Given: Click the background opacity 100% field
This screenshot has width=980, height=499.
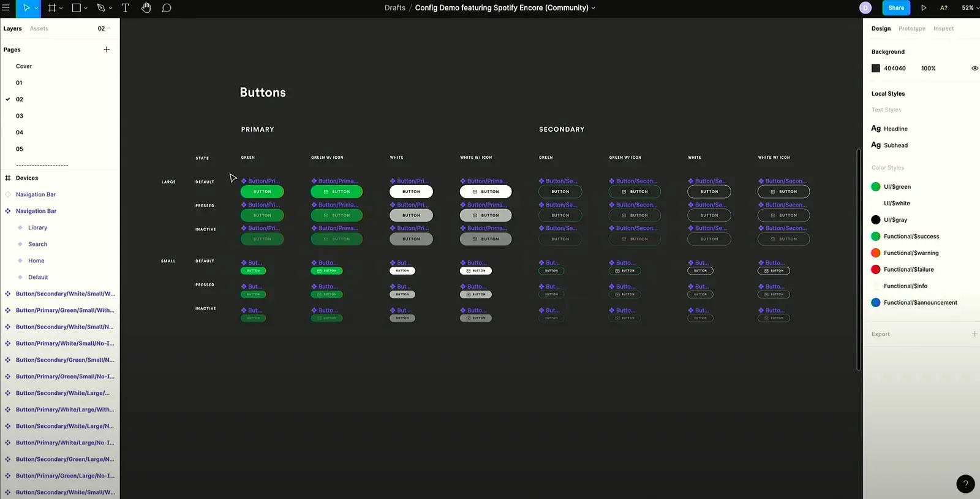Looking at the screenshot, I should tap(929, 69).
